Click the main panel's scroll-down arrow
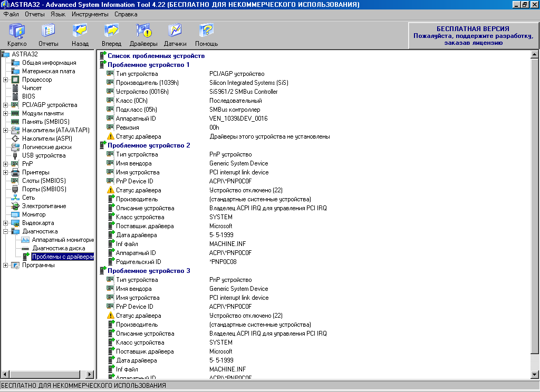Screen dimensions: 540x392 coord(534,374)
